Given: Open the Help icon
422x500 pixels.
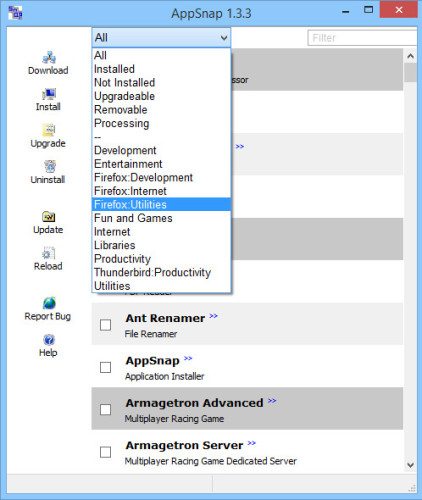Looking at the screenshot, I should 49,340.
